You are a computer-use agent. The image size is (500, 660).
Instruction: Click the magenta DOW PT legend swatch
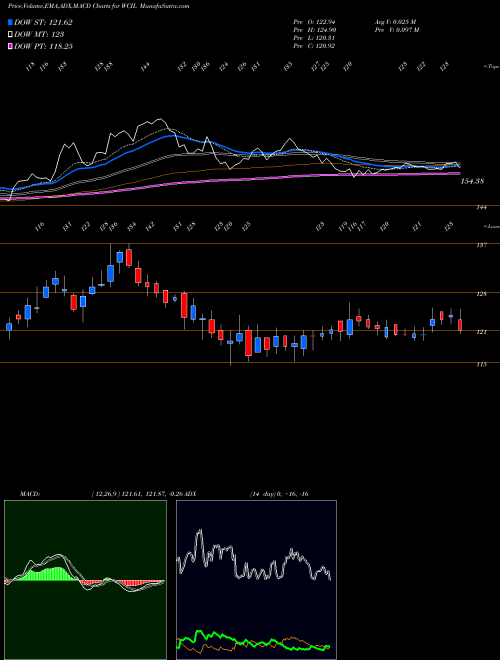coord(11,46)
